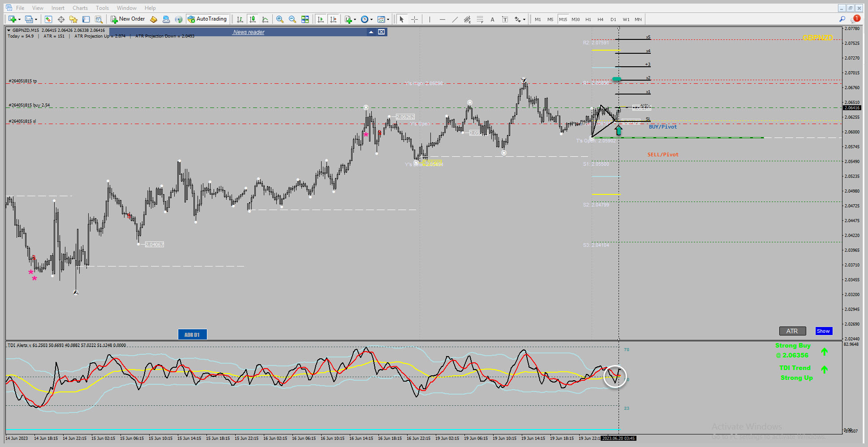Enable chart auto scroll
This screenshot has width=868, height=447.
pos(321,19)
